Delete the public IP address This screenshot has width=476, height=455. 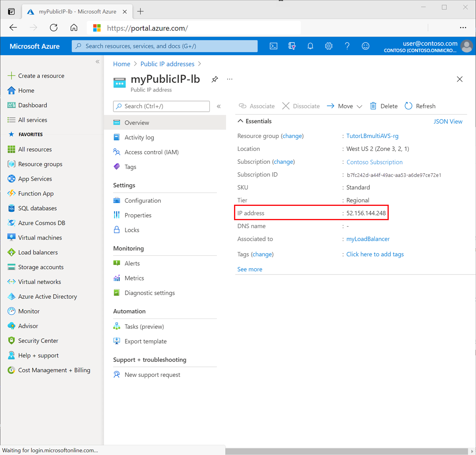click(x=384, y=106)
